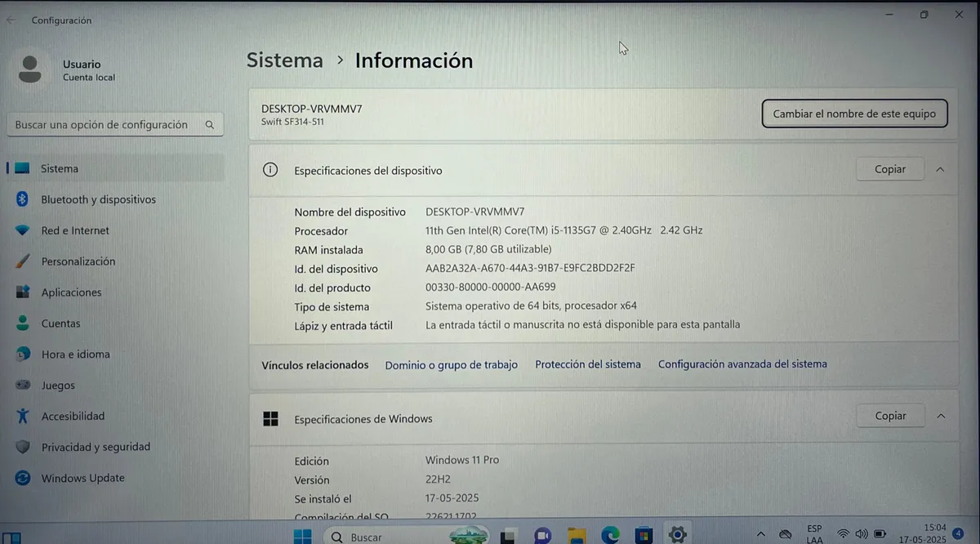Open the notification badge in the tray
This screenshot has width=980, height=544.
click(959, 534)
